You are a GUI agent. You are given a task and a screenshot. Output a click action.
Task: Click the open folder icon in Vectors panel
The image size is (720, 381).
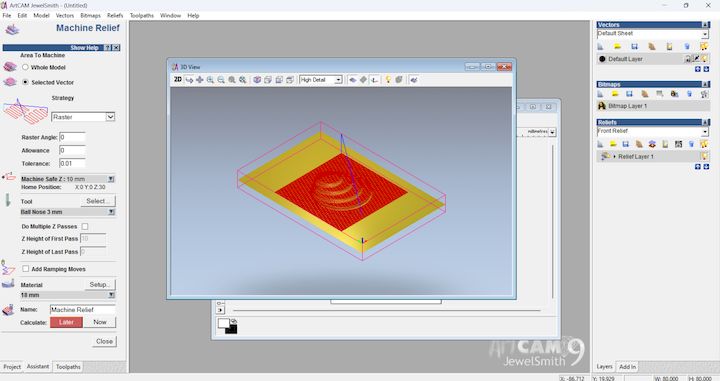[618, 46]
